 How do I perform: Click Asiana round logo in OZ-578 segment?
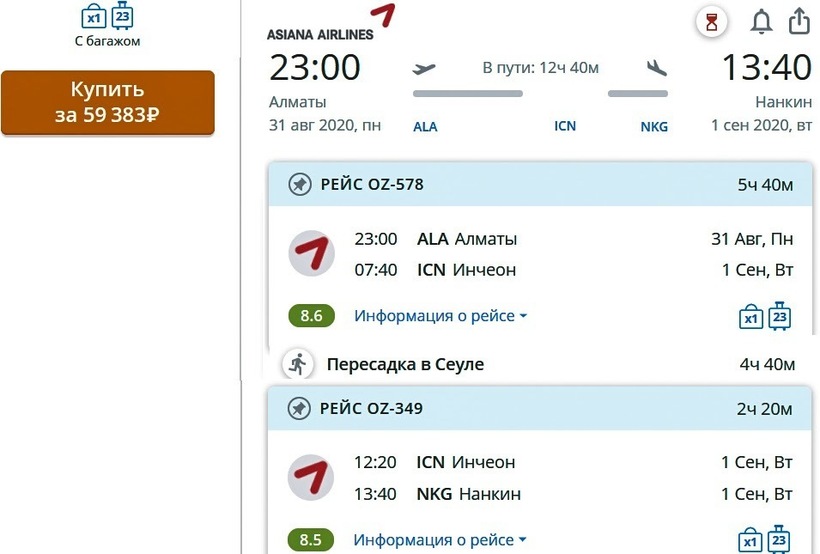(x=311, y=254)
